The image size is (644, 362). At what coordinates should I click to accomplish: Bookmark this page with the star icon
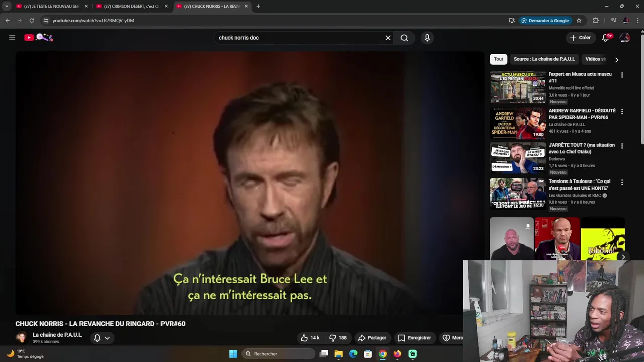click(x=579, y=21)
